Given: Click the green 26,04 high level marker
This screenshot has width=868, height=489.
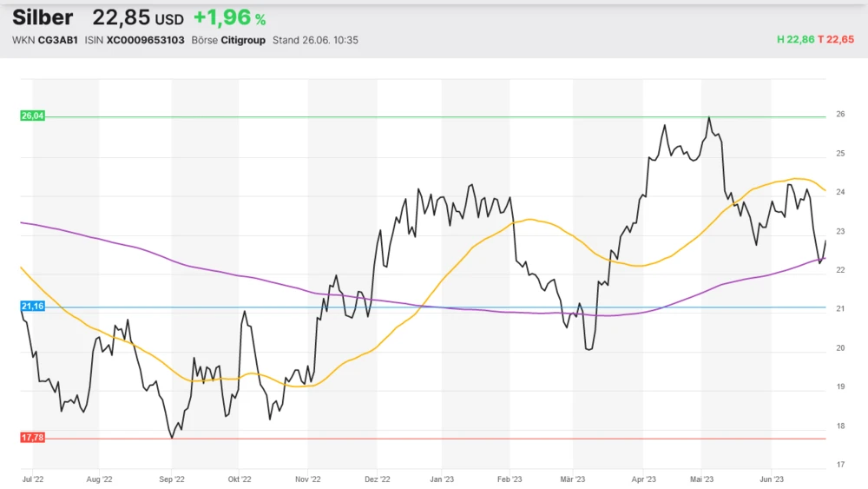Looking at the screenshot, I should [32, 116].
